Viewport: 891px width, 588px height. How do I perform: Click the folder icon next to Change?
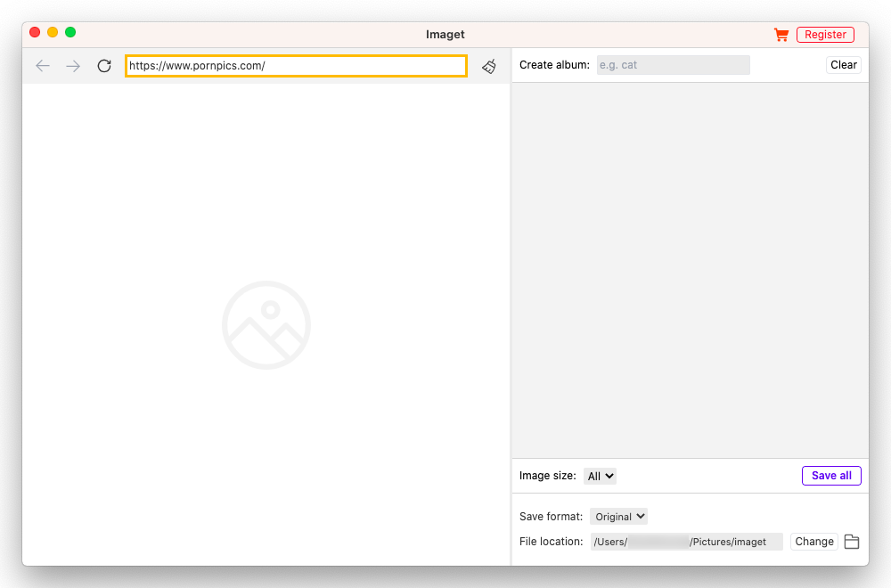[x=851, y=541]
